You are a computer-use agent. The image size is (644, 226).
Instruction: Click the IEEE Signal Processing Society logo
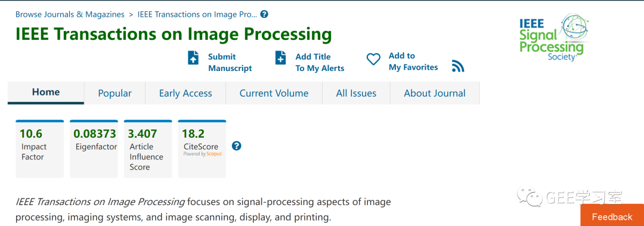553,37
